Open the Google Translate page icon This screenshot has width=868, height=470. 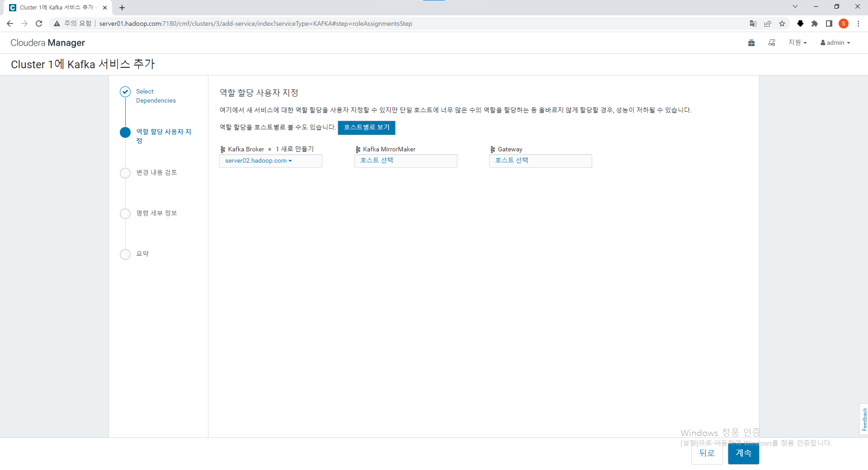pos(753,23)
